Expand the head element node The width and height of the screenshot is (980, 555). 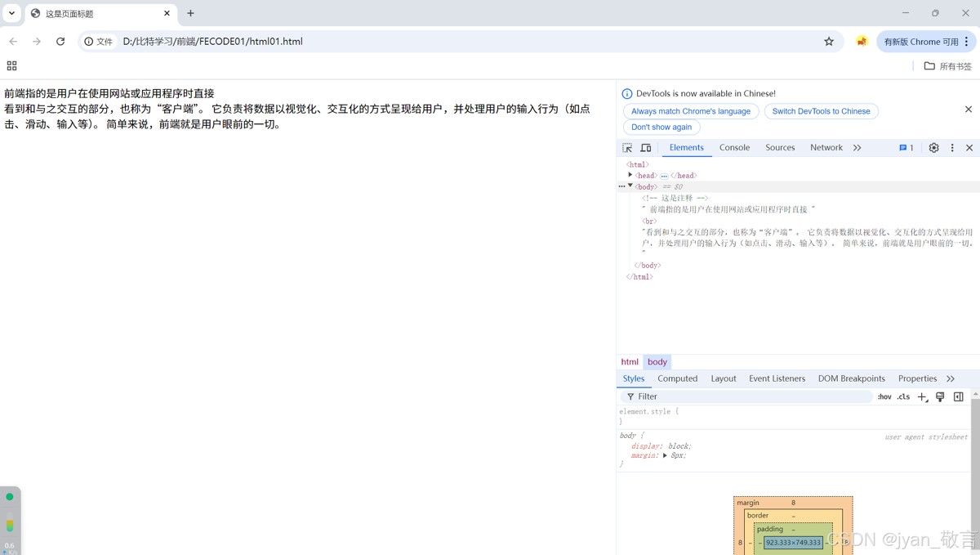(630, 175)
